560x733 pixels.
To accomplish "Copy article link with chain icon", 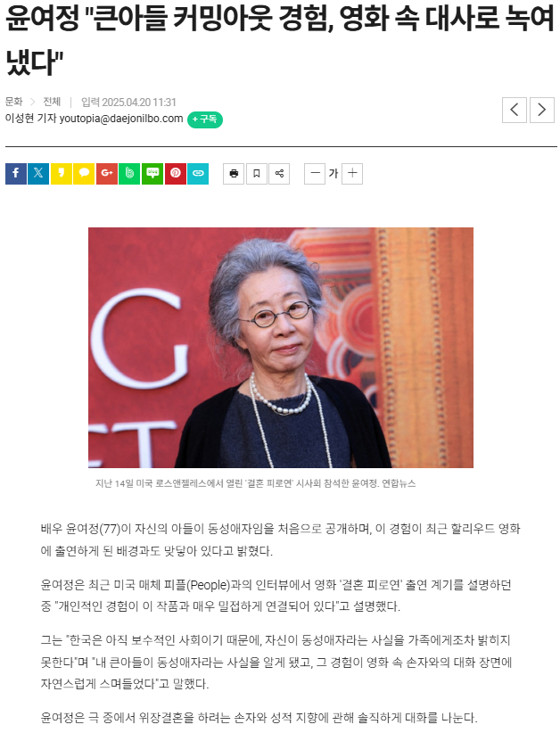I will [x=198, y=174].
